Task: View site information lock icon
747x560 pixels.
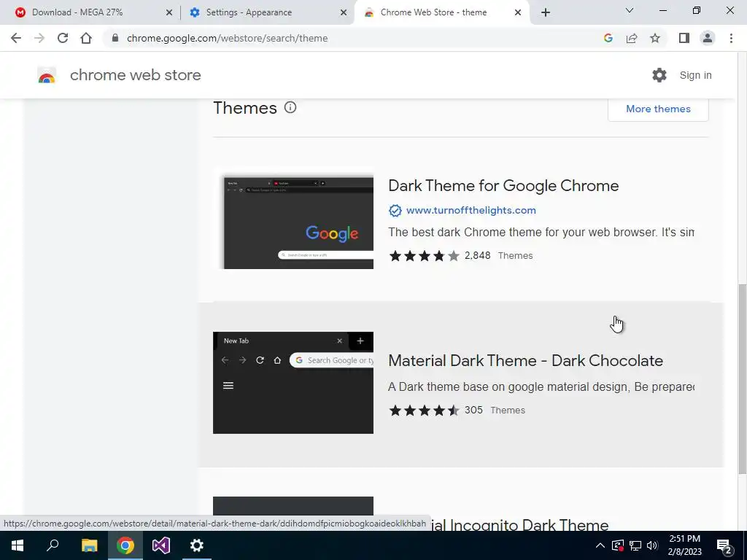Action: [115, 38]
